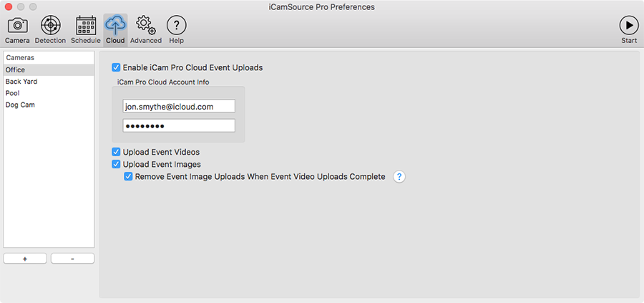Open Advanced settings gear icon
The height and width of the screenshot is (303, 644).
click(146, 29)
